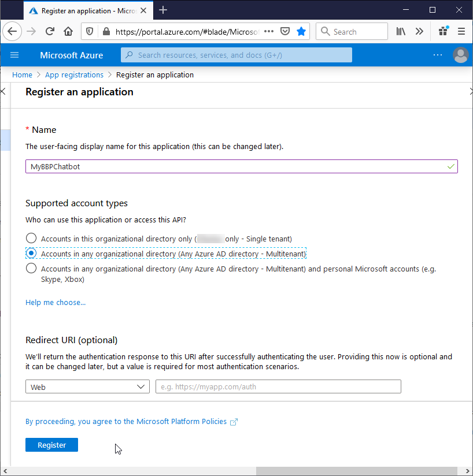The width and height of the screenshot is (473, 476).
Task: Open the Azure portal hamburger menu
Action: click(x=14, y=55)
